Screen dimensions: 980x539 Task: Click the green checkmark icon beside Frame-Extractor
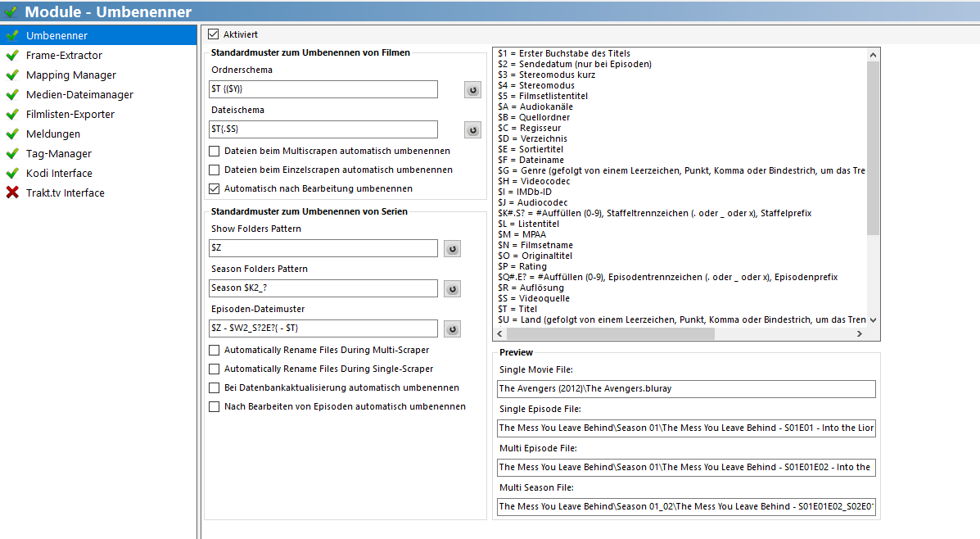coord(12,55)
